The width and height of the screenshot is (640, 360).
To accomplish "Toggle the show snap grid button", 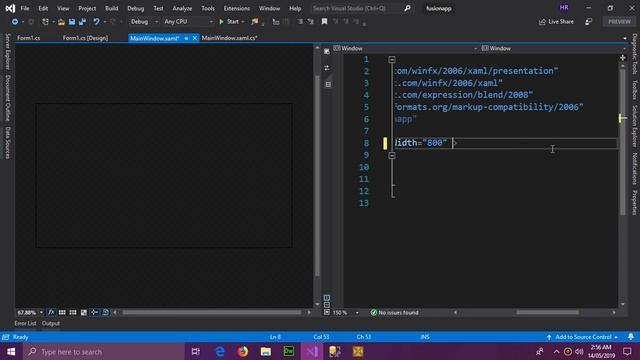I will pos(62,313).
